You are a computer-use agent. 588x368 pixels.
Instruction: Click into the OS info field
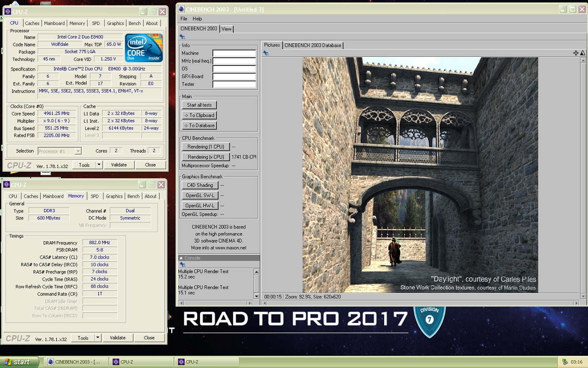(x=234, y=69)
